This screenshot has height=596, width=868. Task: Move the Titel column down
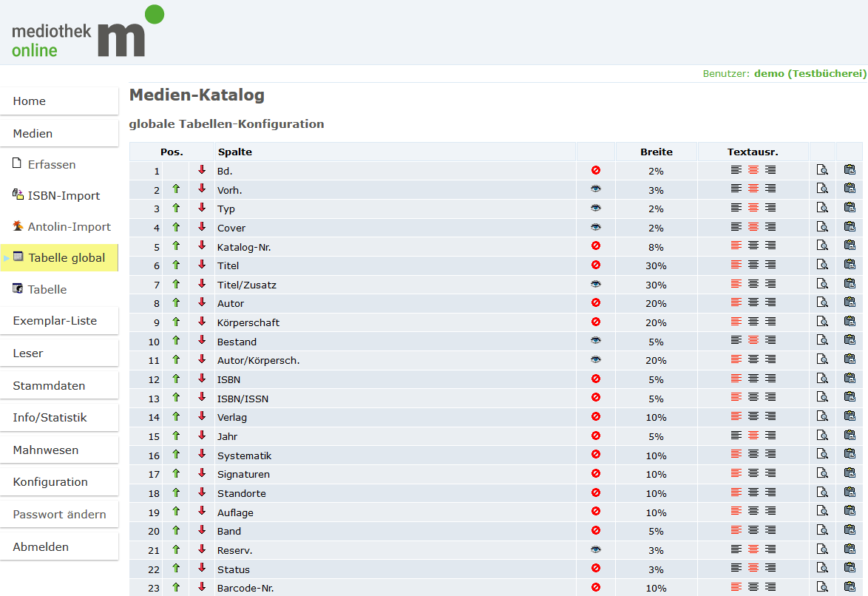202,265
